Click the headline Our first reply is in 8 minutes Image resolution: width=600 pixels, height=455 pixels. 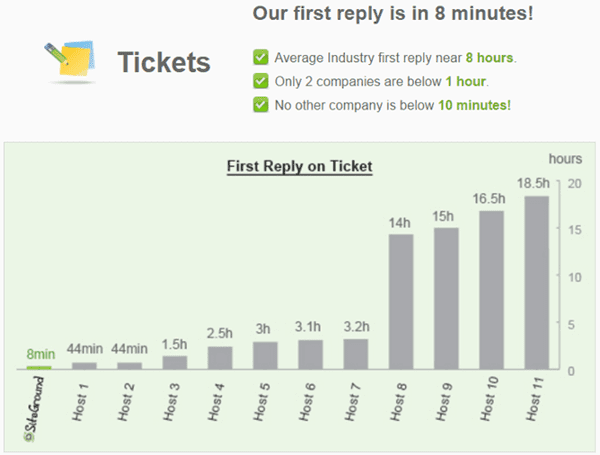pyautogui.click(x=393, y=14)
